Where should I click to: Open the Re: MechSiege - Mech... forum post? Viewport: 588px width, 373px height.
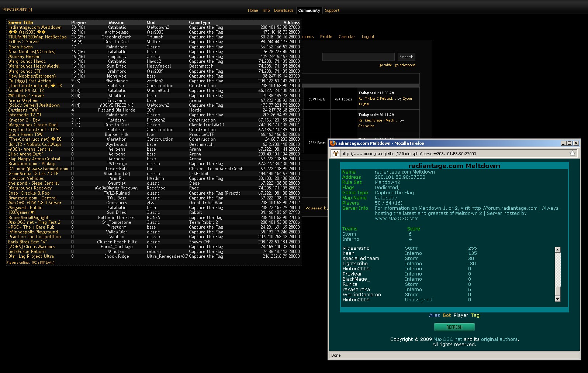pyautogui.click(x=378, y=120)
